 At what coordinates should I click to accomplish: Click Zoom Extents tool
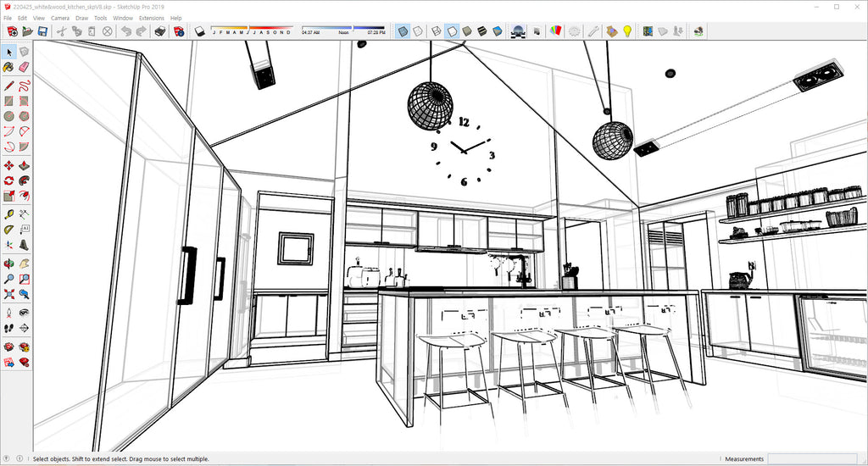coord(8,295)
